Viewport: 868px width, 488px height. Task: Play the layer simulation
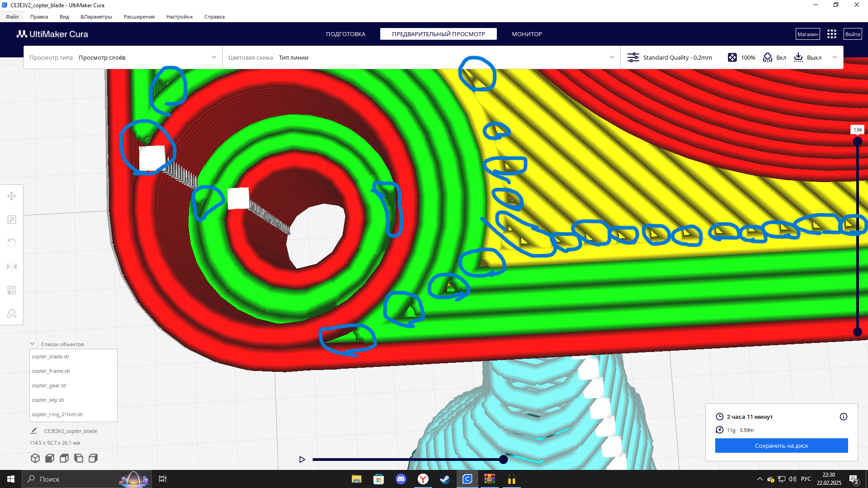coord(302,460)
